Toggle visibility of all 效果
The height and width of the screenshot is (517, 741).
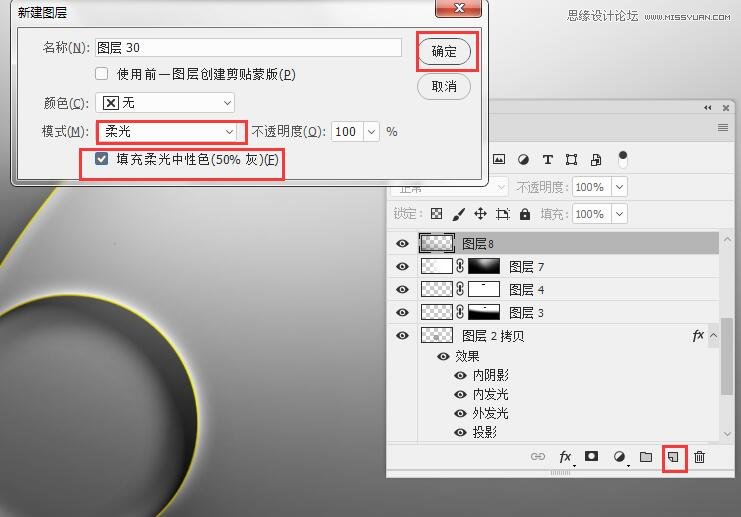[x=443, y=356]
